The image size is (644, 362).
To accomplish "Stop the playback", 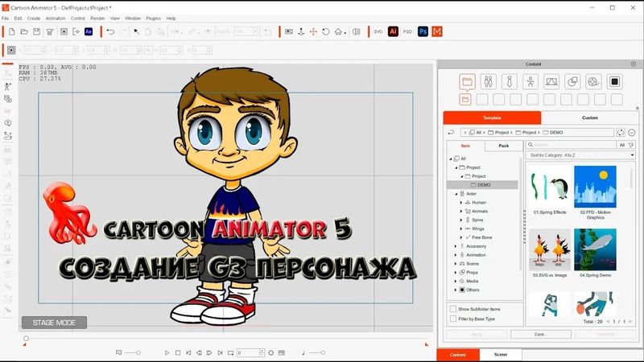I will coord(178,352).
